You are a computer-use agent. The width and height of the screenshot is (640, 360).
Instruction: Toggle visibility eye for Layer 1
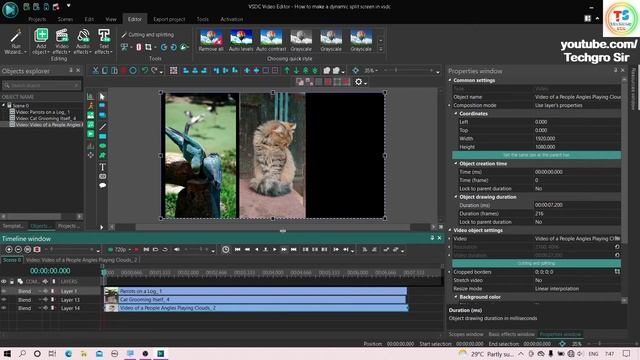[4, 291]
